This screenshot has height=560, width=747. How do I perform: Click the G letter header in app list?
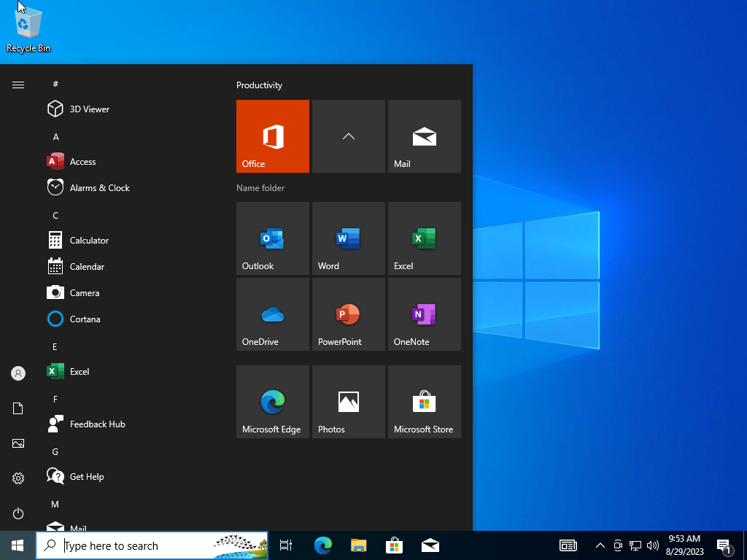(55, 451)
